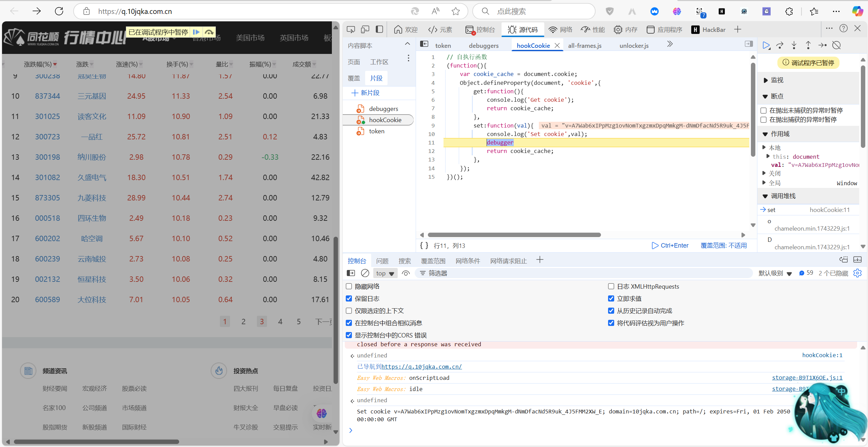Open the https://q.10jqka.com.cn/ console link
The width and height of the screenshot is (868, 447).
[x=421, y=367]
